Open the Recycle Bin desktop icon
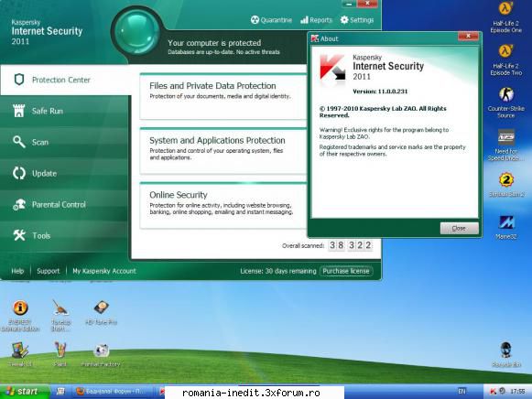Viewport: 532px width, 399px height. pyautogui.click(x=506, y=354)
